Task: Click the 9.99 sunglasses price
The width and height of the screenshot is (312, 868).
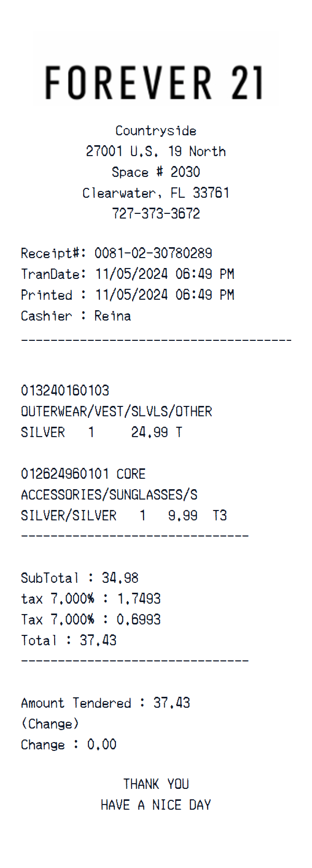Action: pos(183,516)
